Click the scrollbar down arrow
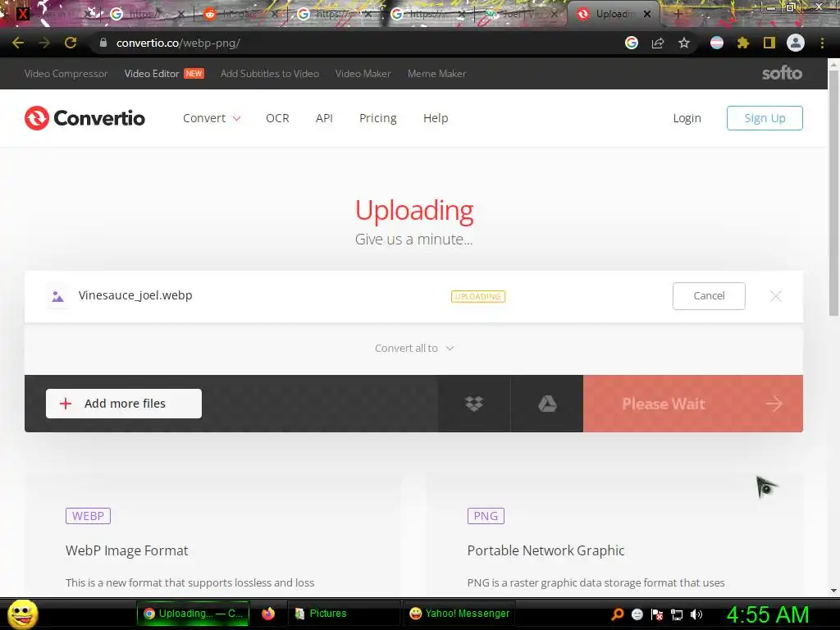The height and width of the screenshot is (630, 840). tap(833, 591)
